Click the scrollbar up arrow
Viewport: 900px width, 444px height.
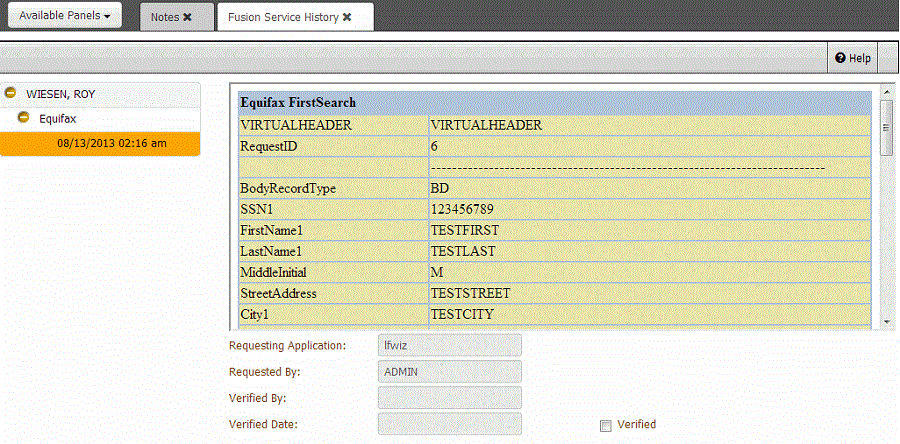coord(886,93)
